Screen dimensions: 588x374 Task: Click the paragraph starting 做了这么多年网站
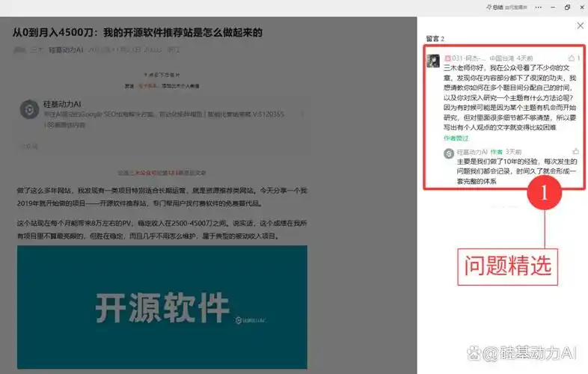tap(162, 197)
